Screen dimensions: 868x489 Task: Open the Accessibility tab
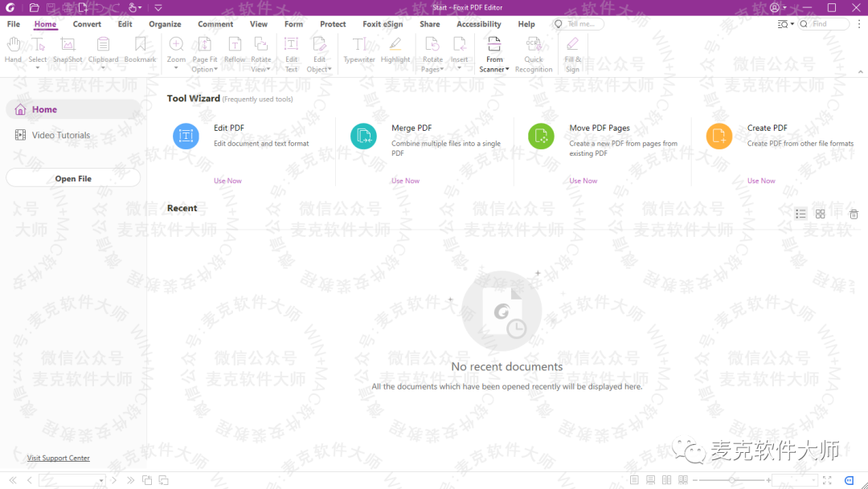(x=479, y=24)
